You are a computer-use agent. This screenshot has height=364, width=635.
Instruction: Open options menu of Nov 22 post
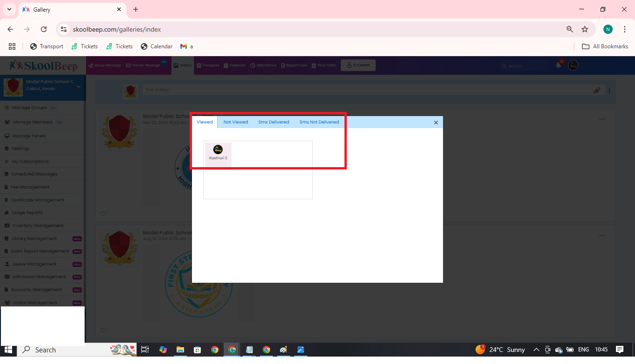click(x=602, y=119)
